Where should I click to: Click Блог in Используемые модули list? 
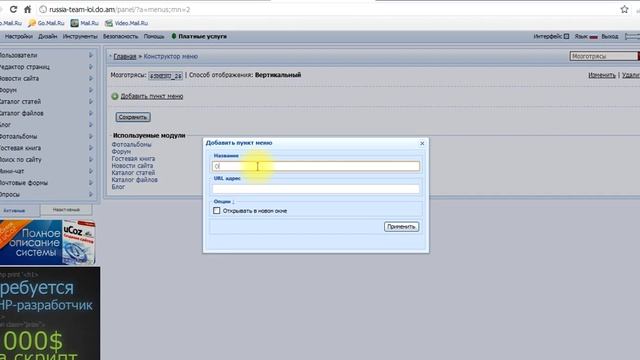coord(118,187)
